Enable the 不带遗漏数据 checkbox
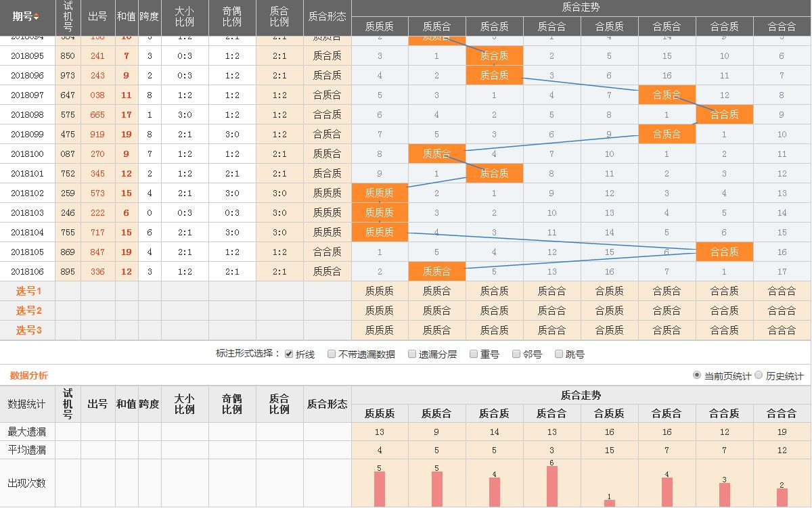The image size is (812, 508). coord(332,354)
